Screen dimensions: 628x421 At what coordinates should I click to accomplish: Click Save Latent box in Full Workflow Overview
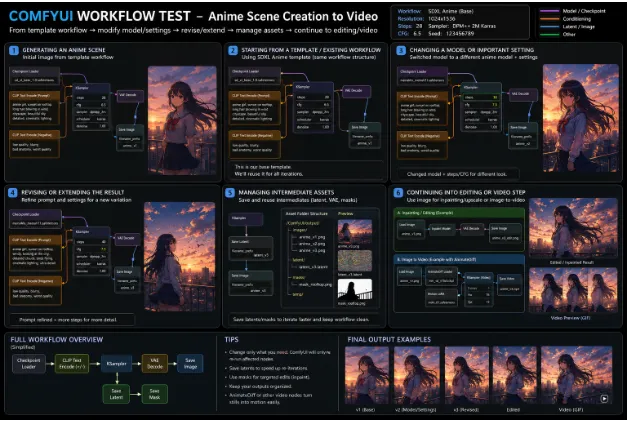coord(116,394)
